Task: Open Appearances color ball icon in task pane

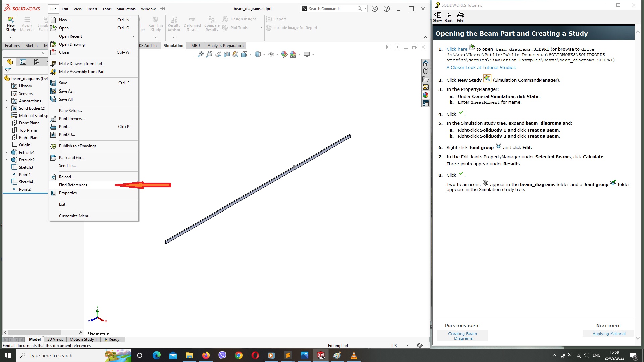Action: (x=426, y=95)
